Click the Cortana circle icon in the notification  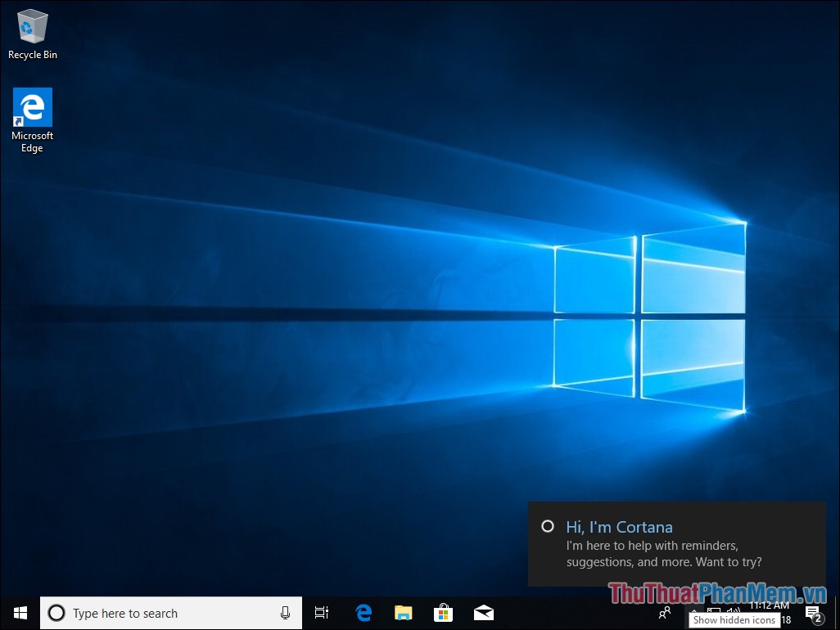(547, 526)
